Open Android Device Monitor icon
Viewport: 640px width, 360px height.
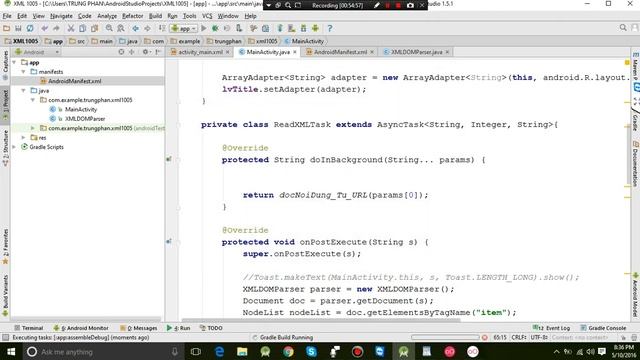[x=315, y=28]
